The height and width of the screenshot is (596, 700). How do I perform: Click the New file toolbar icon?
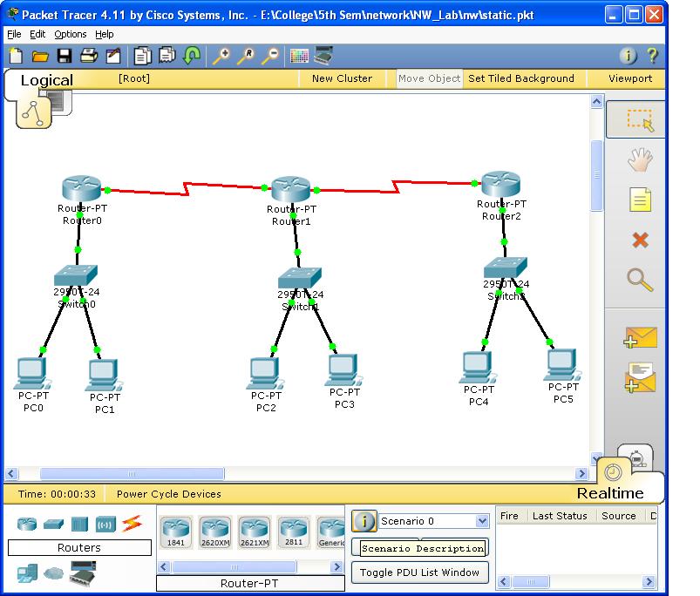click(x=16, y=57)
